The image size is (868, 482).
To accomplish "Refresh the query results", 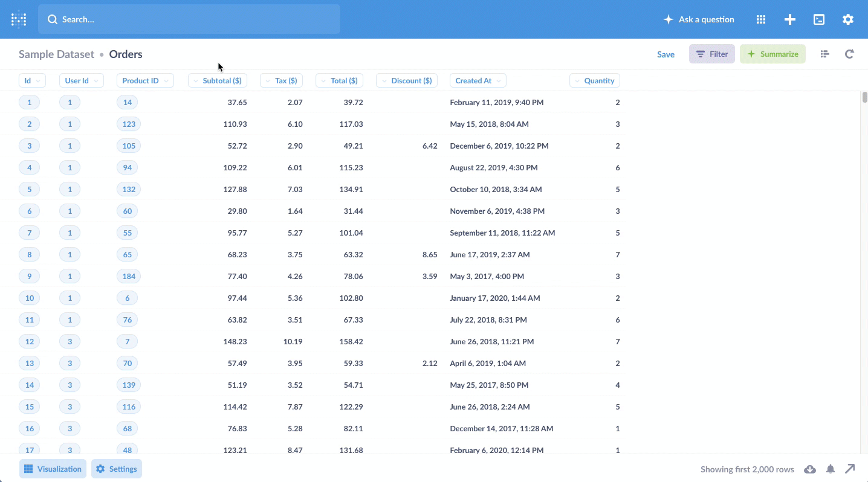I will (x=849, y=54).
